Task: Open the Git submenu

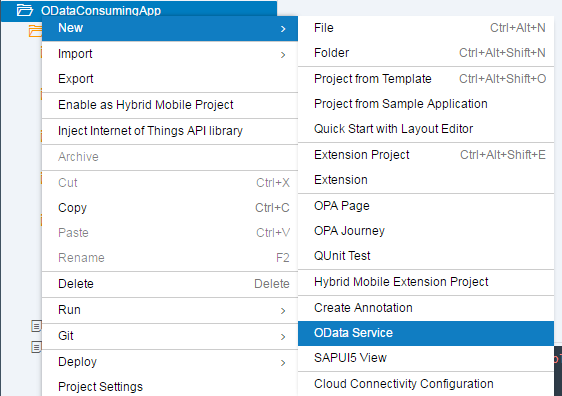Action: pyautogui.click(x=170, y=336)
